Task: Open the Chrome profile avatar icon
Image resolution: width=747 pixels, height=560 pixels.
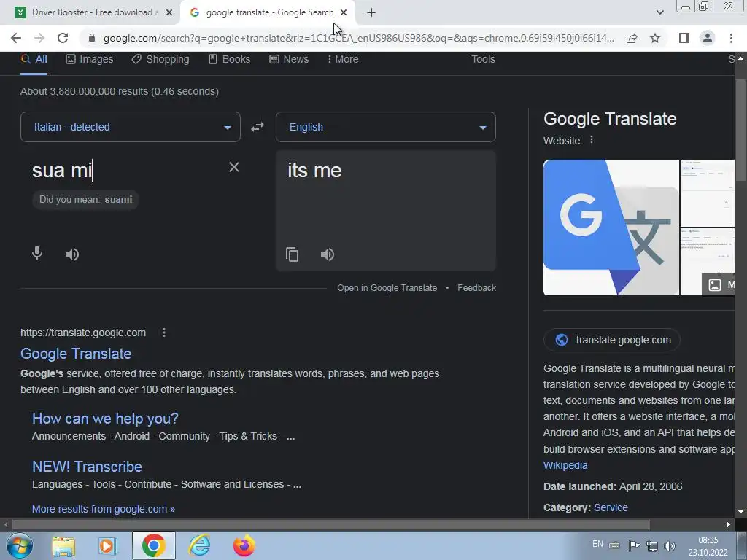Action: pyautogui.click(x=708, y=38)
